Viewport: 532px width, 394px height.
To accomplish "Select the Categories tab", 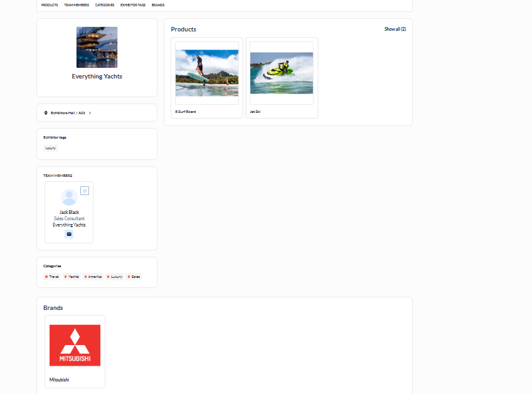I will tap(105, 5).
